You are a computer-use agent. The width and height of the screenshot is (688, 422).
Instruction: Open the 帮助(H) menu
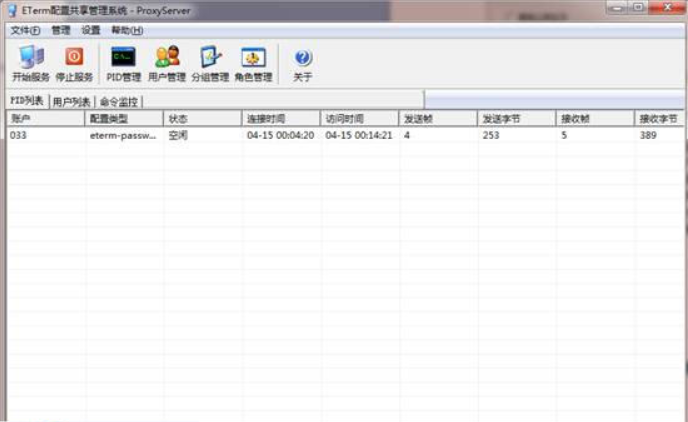point(127,30)
